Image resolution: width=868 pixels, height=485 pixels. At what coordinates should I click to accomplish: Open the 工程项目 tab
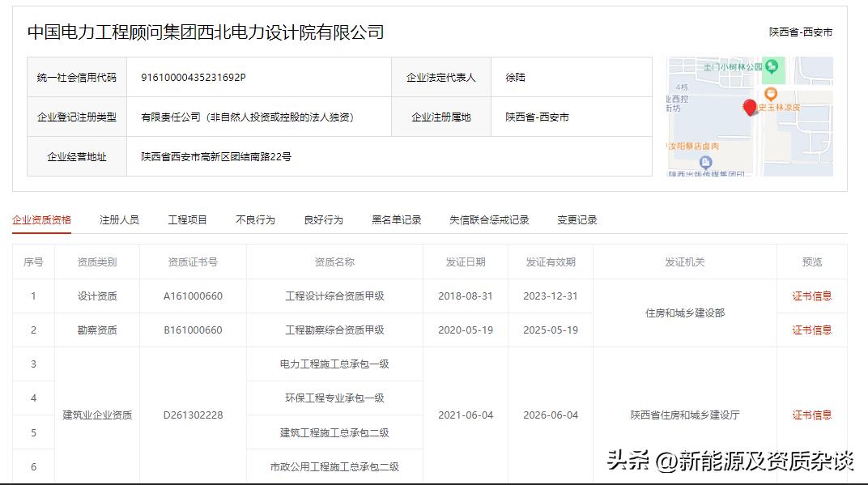(x=187, y=219)
